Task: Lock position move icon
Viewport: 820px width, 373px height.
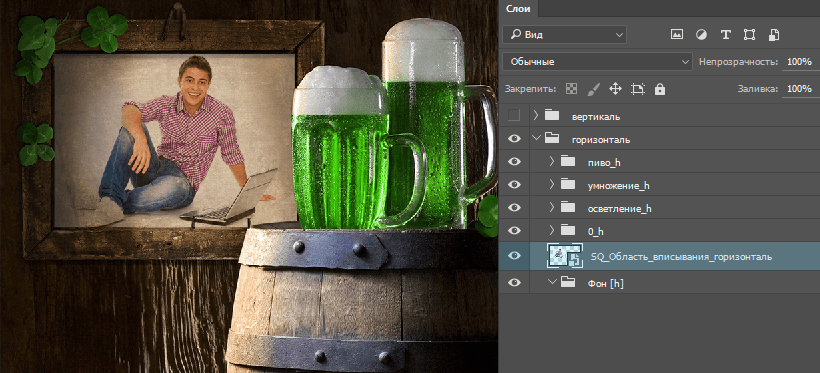Action: coord(616,89)
